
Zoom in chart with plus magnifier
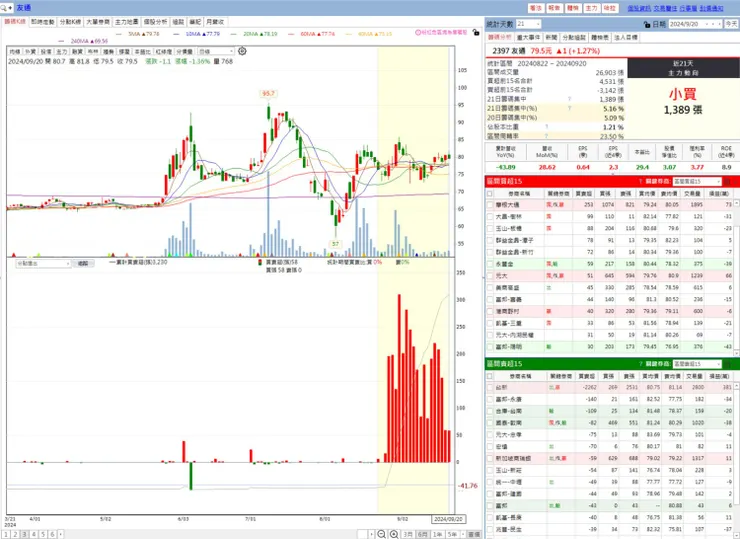(x=394, y=534)
